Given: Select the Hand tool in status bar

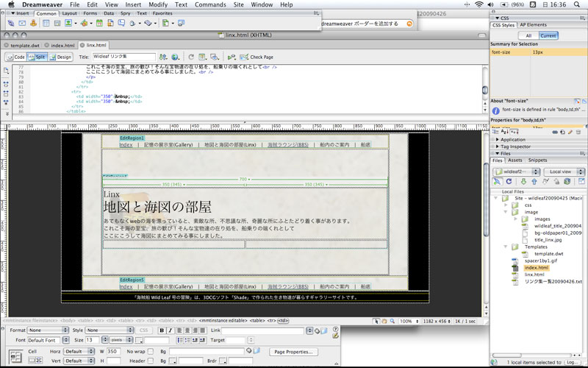Looking at the screenshot, I should pyautogui.click(x=384, y=321).
